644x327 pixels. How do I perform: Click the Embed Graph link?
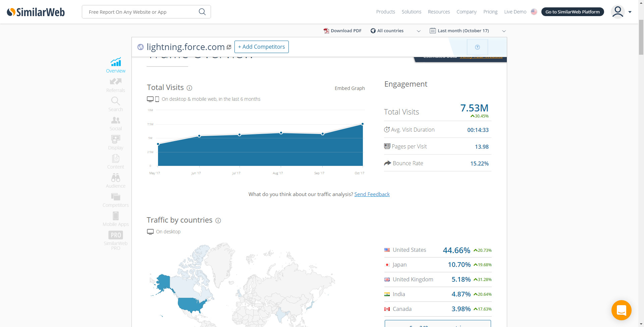pyautogui.click(x=350, y=88)
